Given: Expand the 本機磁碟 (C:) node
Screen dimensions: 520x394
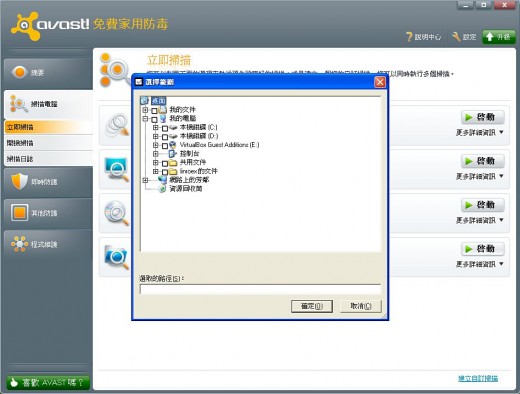Looking at the screenshot, I should point(155,127).
